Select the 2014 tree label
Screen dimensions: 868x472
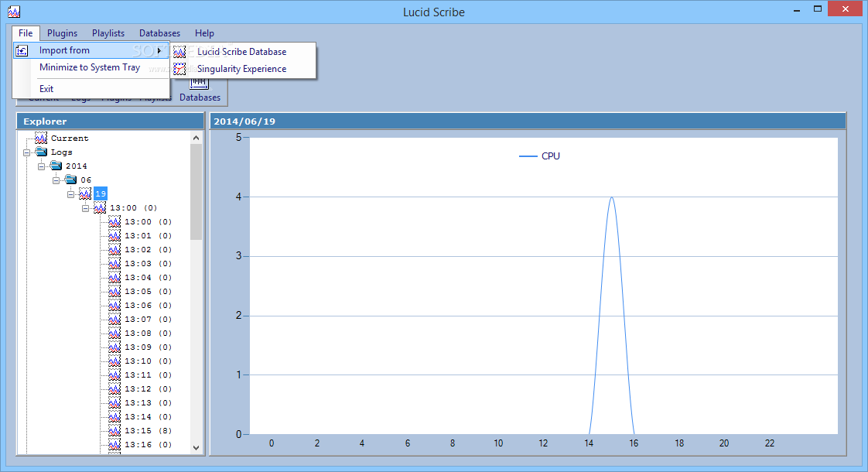pyautogui.click(x=77, y=166)
